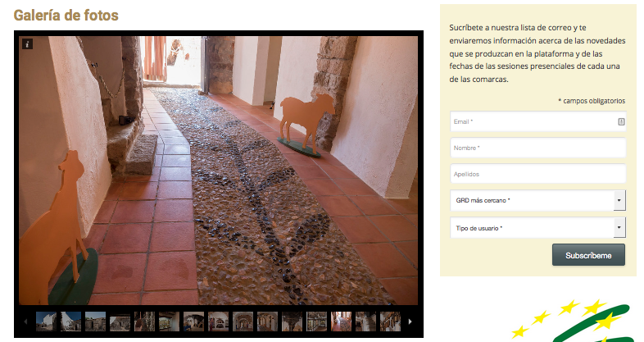Screen dimensions: 644x342
Task: Select the seventh thumbnail in gallery strip
Action: pos(194,321)
